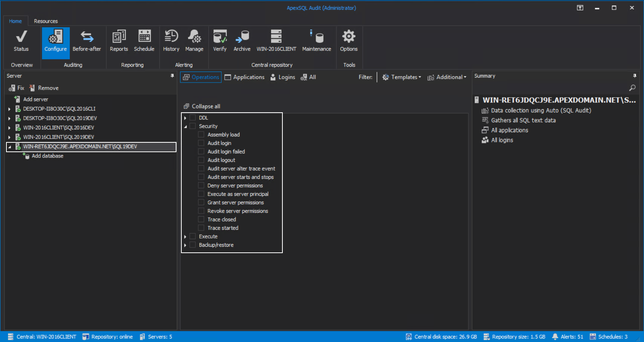The width and height of the screenshot is (644, 342).
Task: View alert History
Action: pyautogui.click(x=171, y=41)
